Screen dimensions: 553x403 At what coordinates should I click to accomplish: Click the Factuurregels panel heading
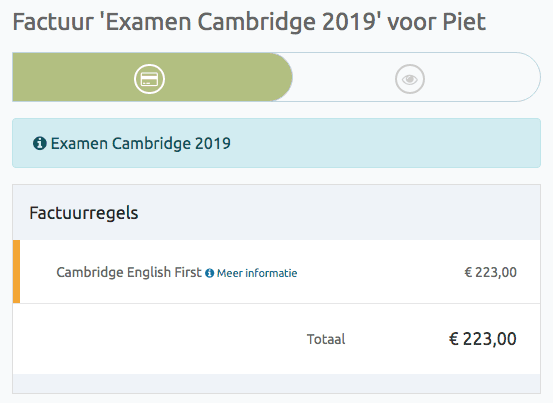pyautogui.click(x=84, y=213)
